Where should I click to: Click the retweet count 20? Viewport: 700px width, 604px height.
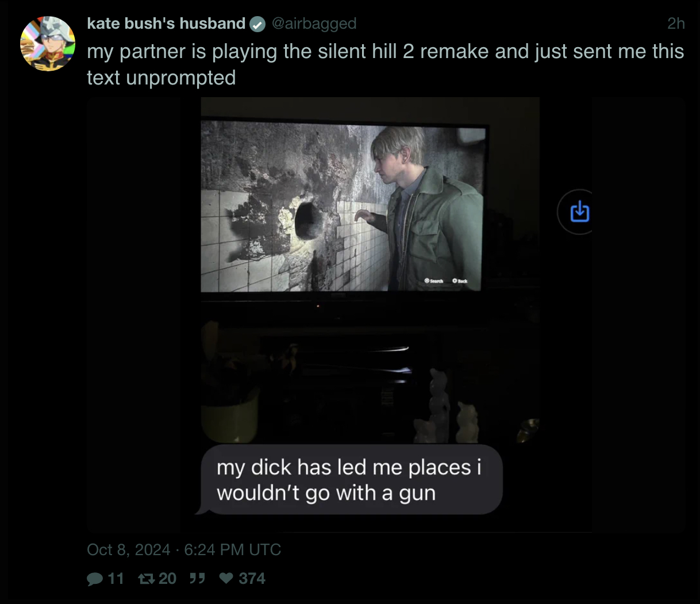coord(167,579)
